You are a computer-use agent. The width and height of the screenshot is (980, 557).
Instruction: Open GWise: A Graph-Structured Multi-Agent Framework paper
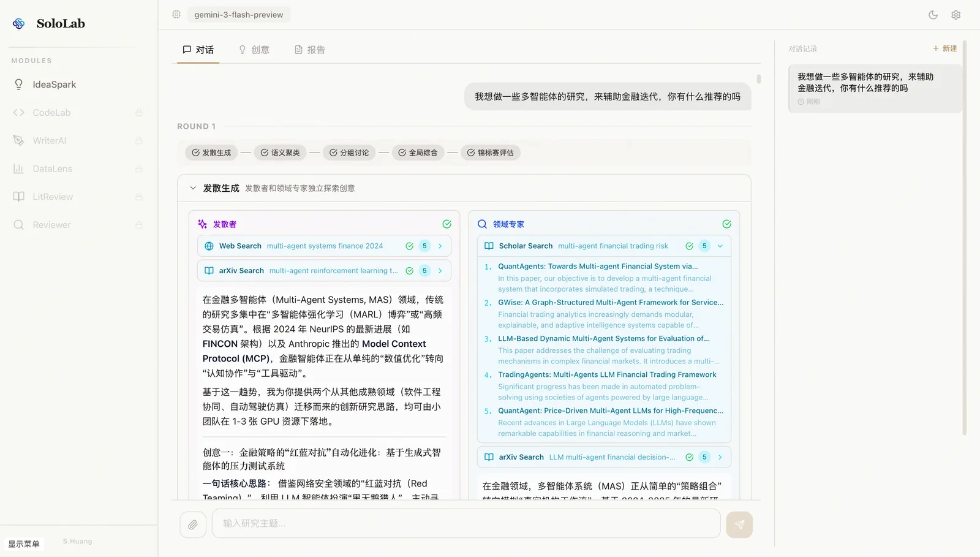tap(611, 303)
